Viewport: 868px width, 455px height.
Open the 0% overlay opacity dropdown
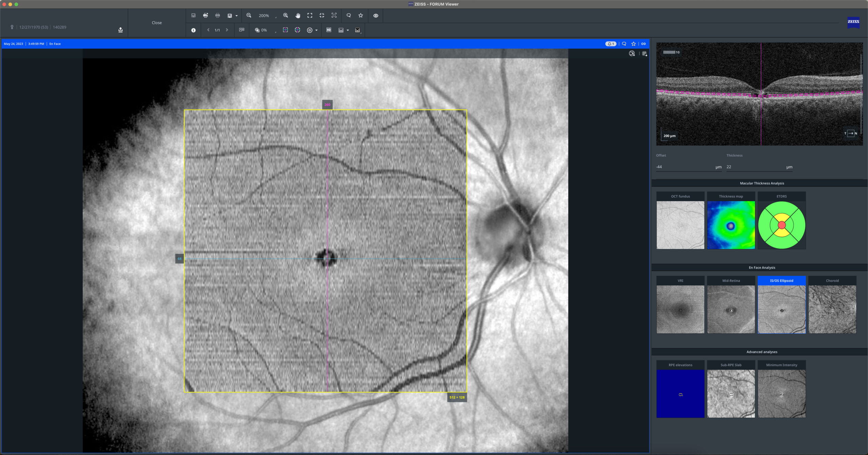[269, 30]
